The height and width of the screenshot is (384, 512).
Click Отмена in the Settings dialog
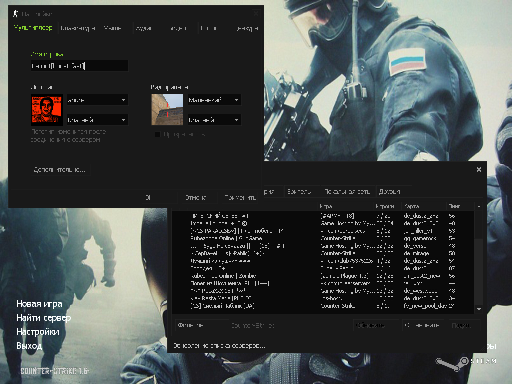point(196,198)
